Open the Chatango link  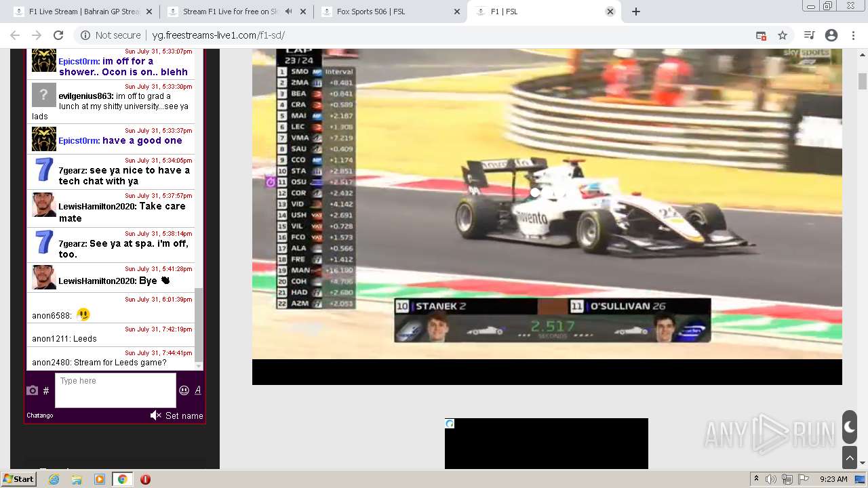click(x=40, y=415)
